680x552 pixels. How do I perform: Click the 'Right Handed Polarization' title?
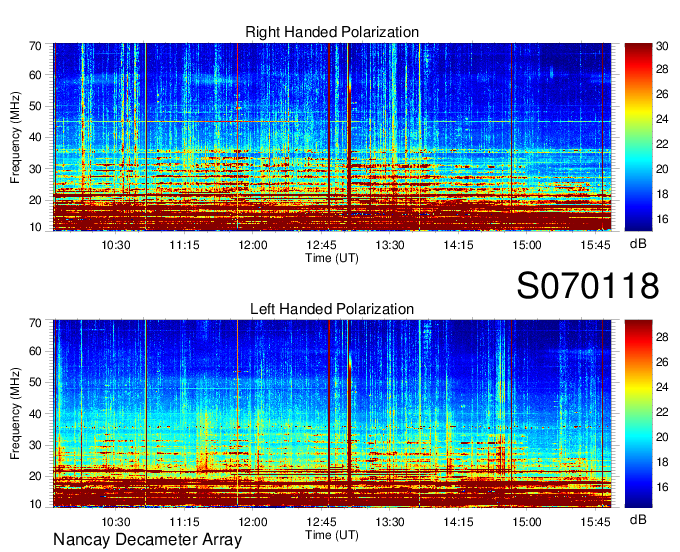click(x=332, y=32)
